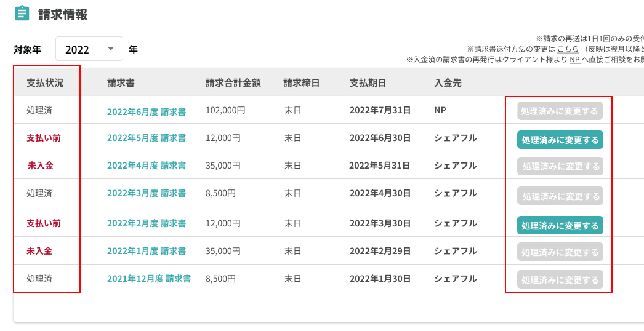Viewport: 644px width, 331px height.
Task: Open the 2022年2月度 請求書 invoice link
Action: [x=147, y=223]
